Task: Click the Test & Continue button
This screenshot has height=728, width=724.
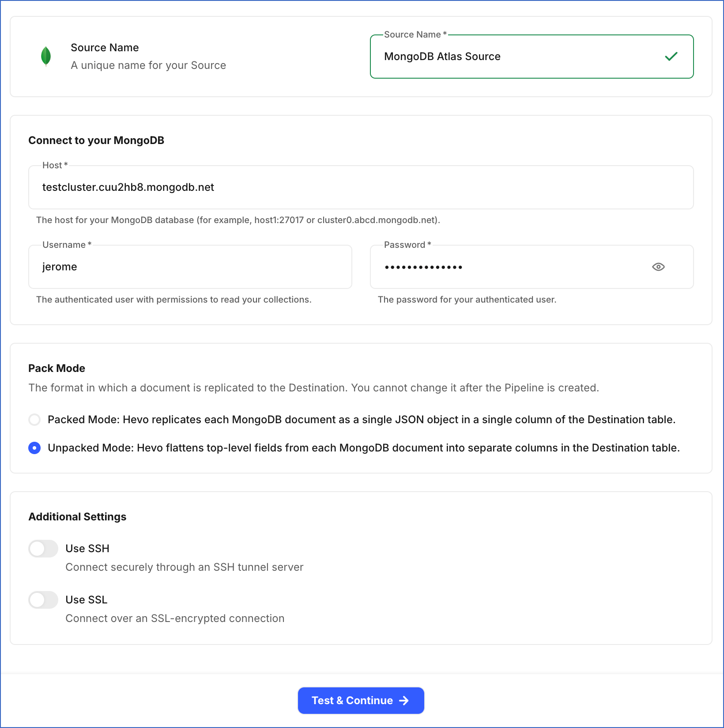Action: (x=361, y=701)
